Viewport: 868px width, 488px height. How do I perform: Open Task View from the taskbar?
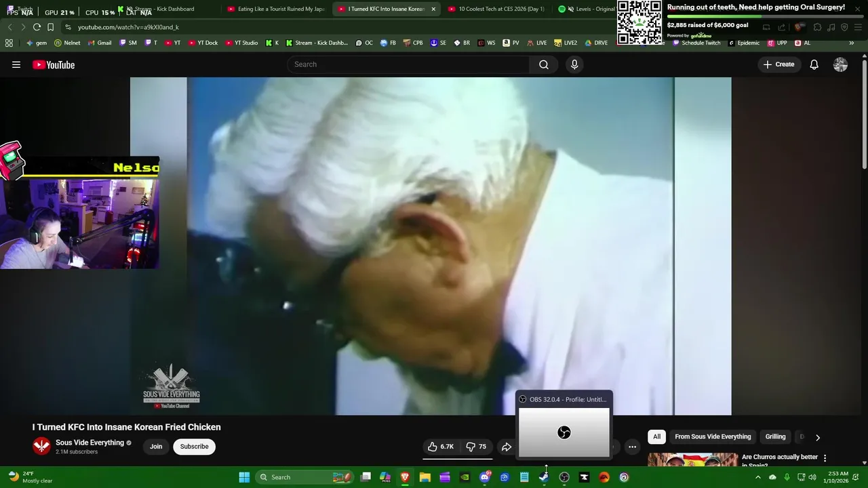tap(366, 477)
